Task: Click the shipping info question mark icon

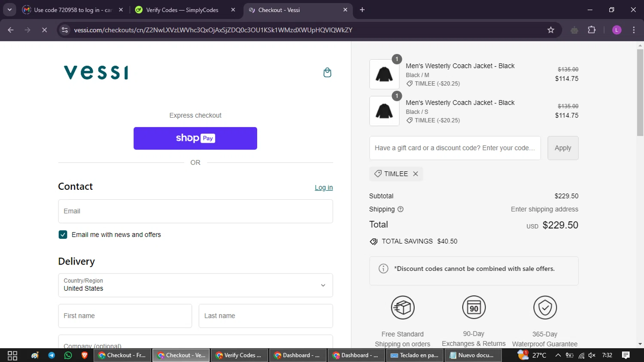Action: point(401,209)
